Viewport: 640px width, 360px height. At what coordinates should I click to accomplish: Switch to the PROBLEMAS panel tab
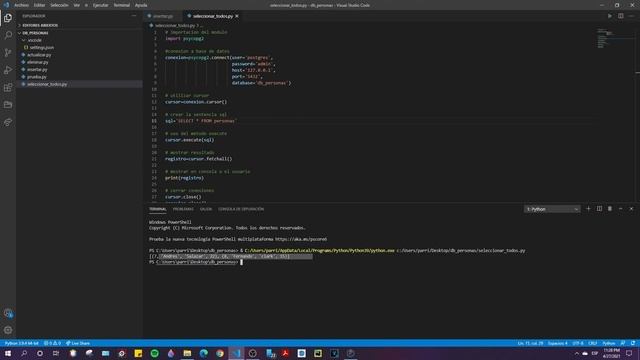183,209
